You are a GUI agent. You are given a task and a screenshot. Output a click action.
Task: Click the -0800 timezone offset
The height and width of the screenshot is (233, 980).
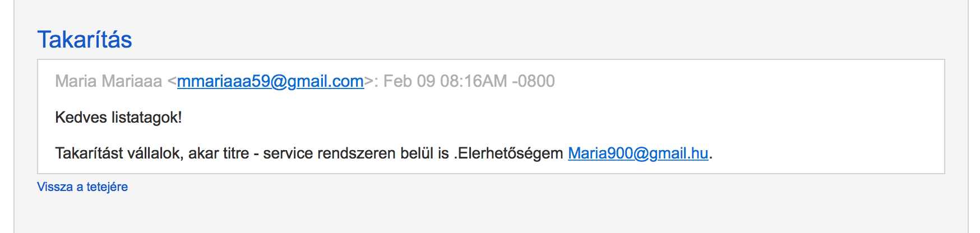533,81
